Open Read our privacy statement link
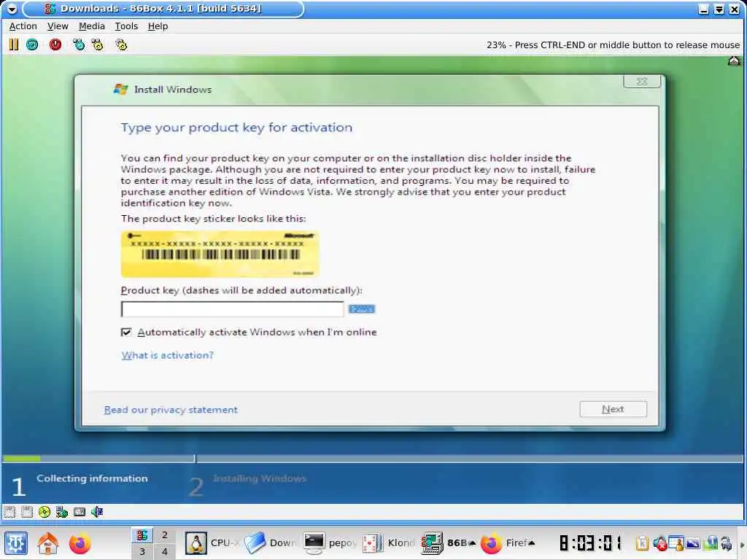 tap(171, 410)
